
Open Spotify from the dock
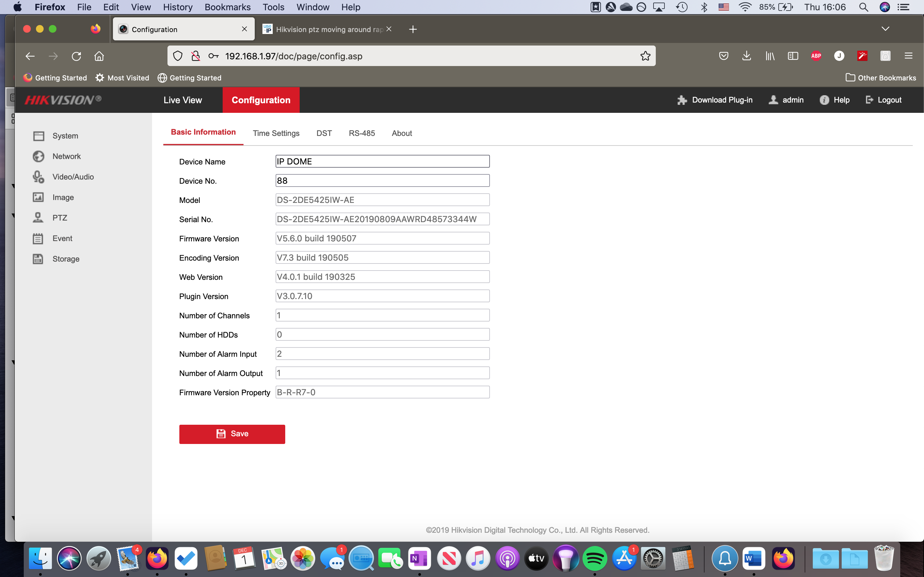(595, 558)
